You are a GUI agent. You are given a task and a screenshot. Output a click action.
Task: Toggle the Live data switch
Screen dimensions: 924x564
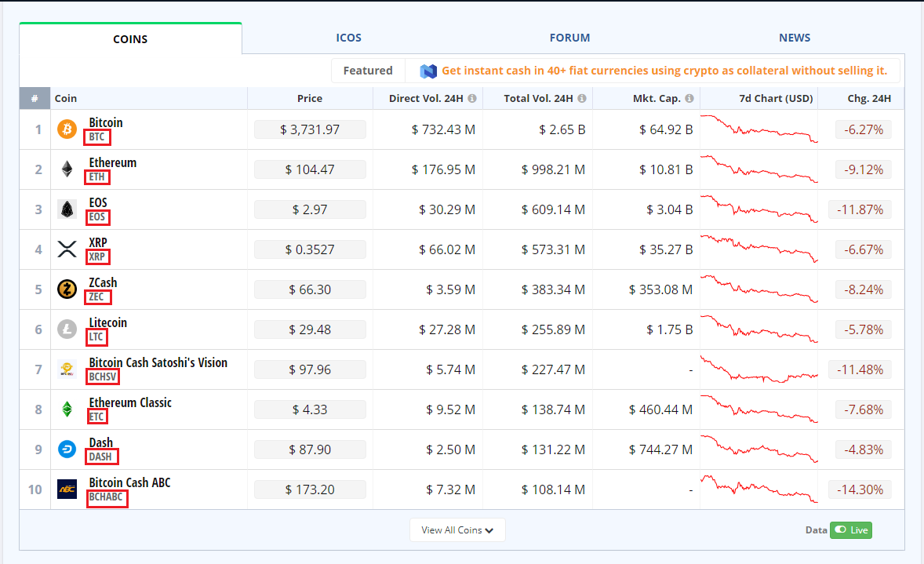851,529
